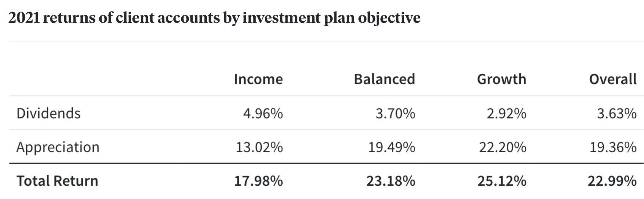Click the 22.20% Growth appreciation cell
The image size is (644, 199).
point(503,147)
